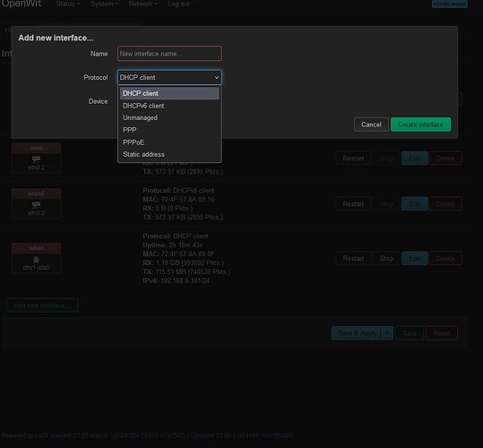483x448 pixels.
Task: Open the Network menu in the navbar
Action: pos(143,4)
